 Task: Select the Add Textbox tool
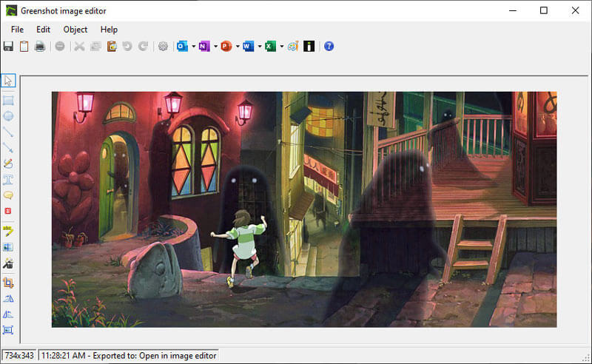[x=8, y=179]
